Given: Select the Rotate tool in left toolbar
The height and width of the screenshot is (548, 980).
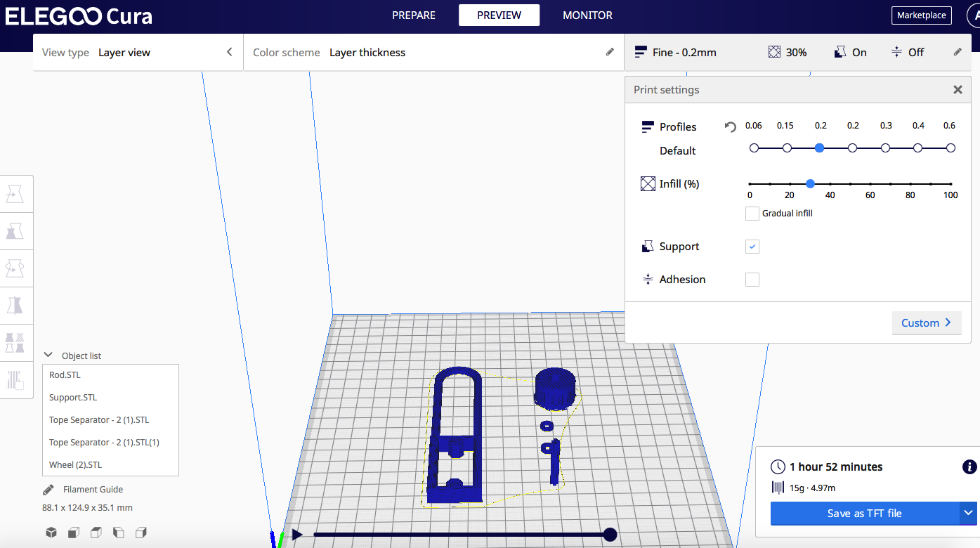Looking at the screenshot, I should click(x=15, y=268).
